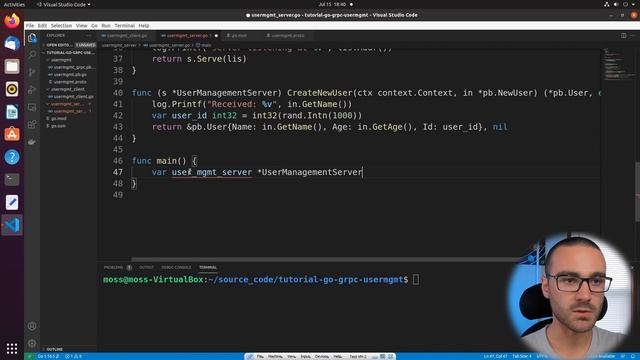Expand the Open Editors section

point(68,45)
